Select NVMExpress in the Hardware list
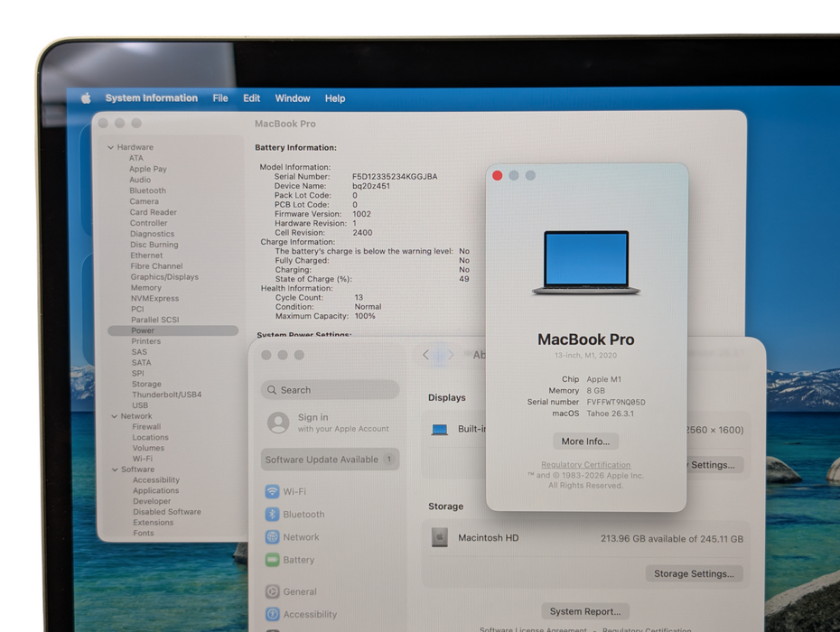The image size is (840, 632). [x=154, y=298]
